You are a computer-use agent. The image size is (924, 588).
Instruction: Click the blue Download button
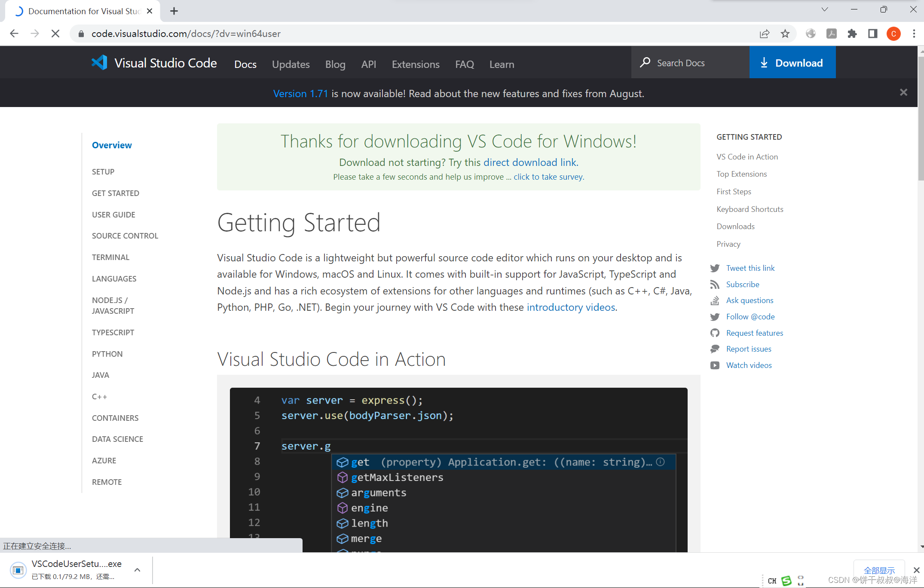[792, 63]
